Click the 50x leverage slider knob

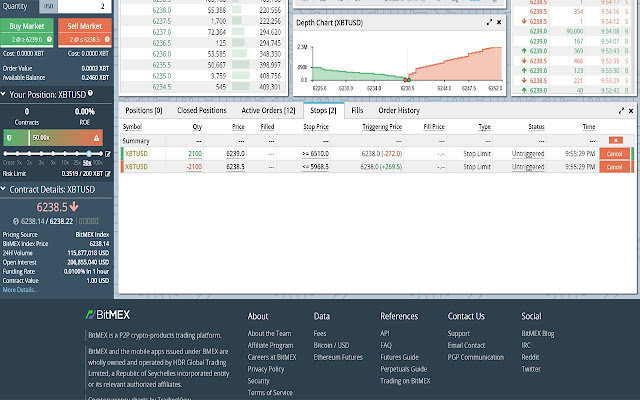click(x=89, y=154)
